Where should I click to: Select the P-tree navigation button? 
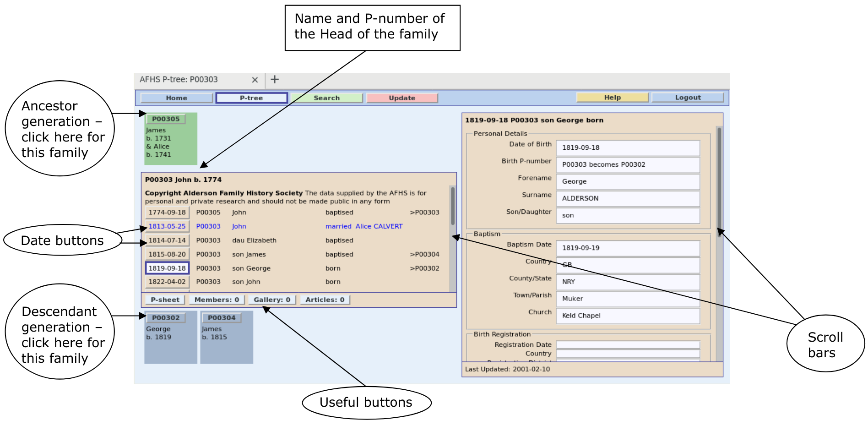coord(251,98)
